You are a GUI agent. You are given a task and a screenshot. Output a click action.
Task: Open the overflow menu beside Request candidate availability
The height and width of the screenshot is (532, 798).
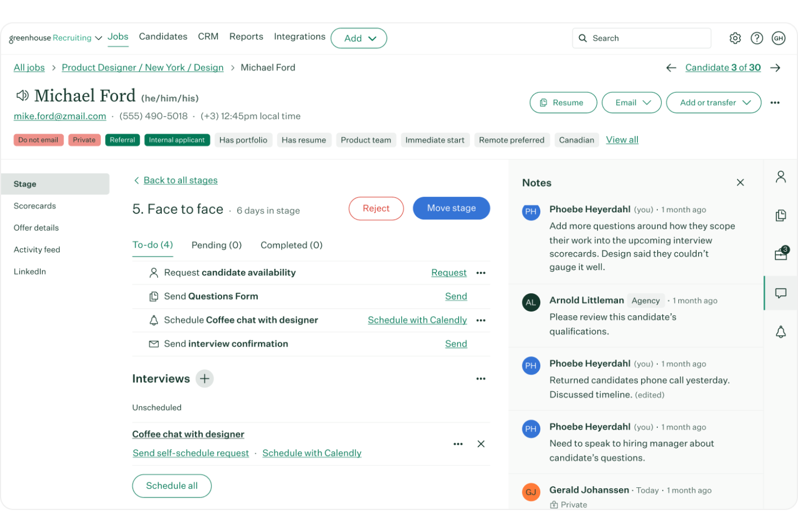(480, 273)
